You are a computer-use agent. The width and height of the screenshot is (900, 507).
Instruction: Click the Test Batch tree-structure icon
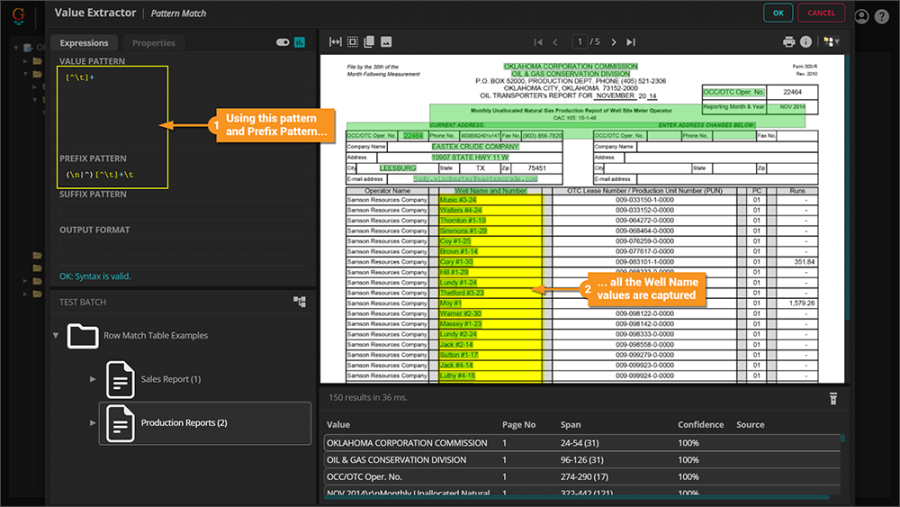[x=299, y=301]
